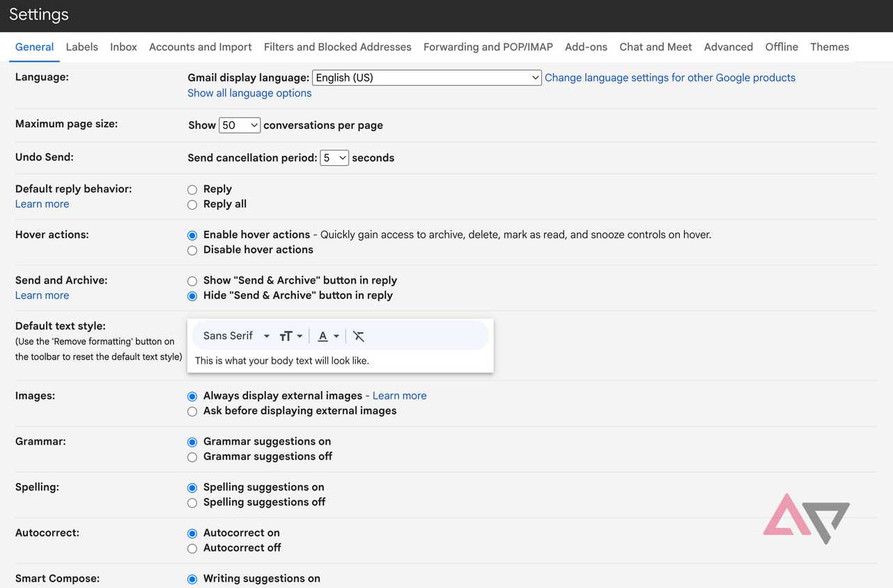The image size is (893, 588).
Task: Turn Grammar suggestions on
Action: click(192, 442)
